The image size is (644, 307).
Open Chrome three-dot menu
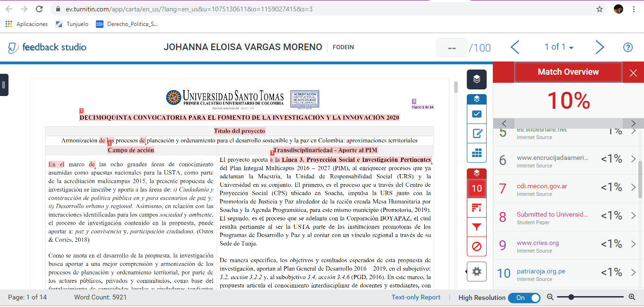[x=634, y=9]
